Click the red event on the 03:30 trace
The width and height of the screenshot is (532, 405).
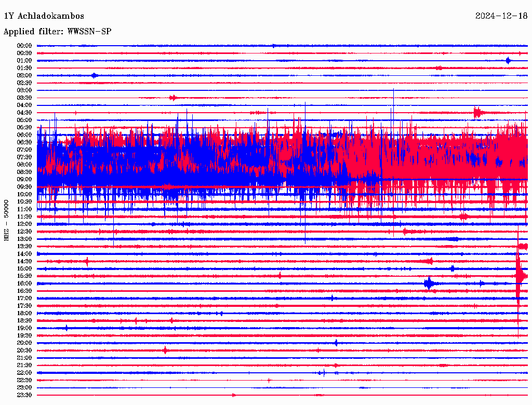[173, 98]
